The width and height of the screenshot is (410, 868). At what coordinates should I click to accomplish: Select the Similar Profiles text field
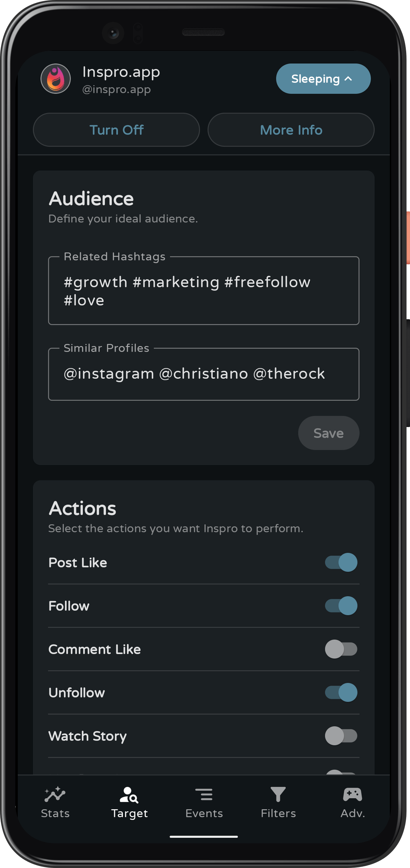click(203, 373)
